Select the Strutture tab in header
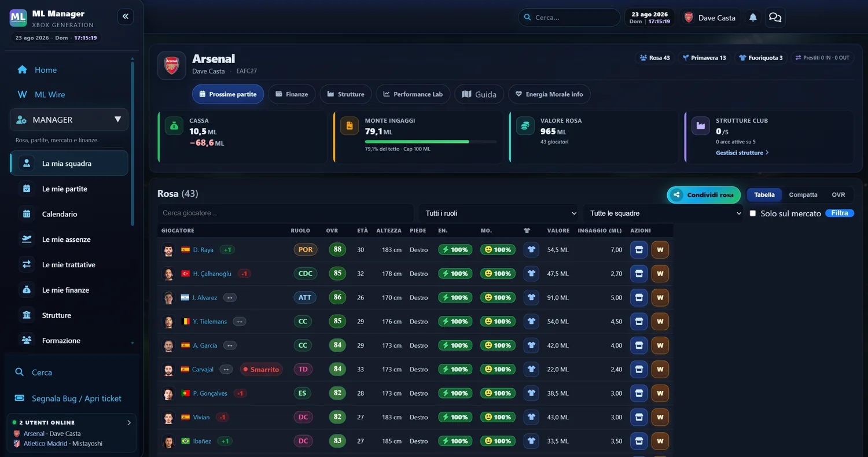The width and height of the screenshot is (868, 457). (345, 94)
